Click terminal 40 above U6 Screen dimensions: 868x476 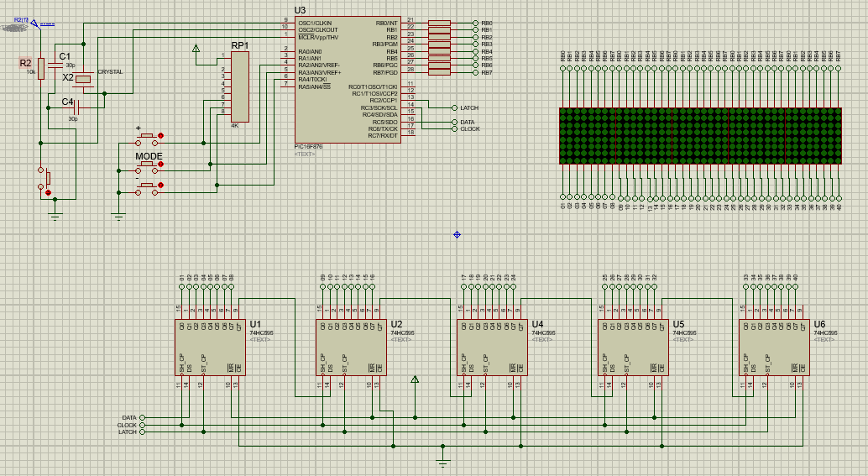pyautogui.click(x=796, y=287)
